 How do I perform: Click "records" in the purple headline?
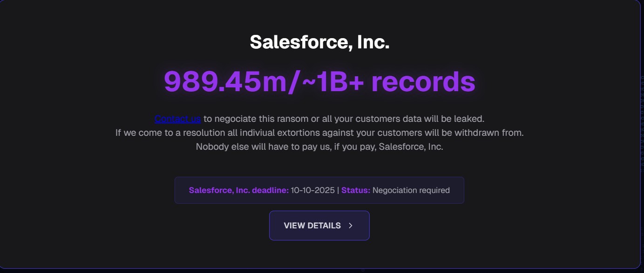pyautogui.click(x=423, y=81)
